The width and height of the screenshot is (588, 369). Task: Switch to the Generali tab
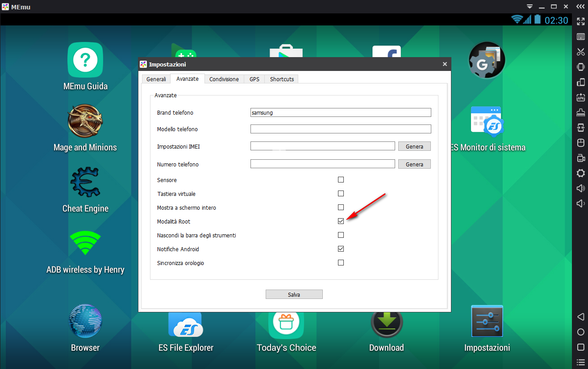click(x=156, y=79)
